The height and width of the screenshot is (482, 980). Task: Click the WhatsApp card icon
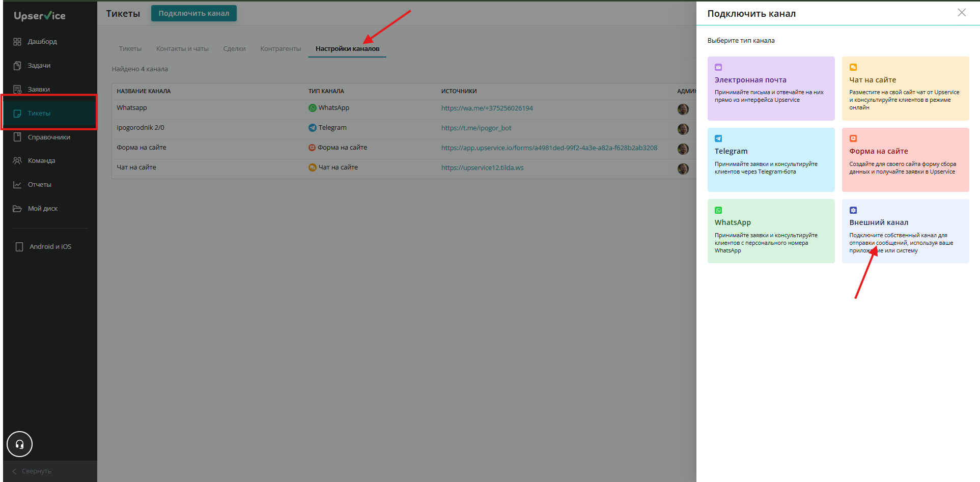coord(718,210)
